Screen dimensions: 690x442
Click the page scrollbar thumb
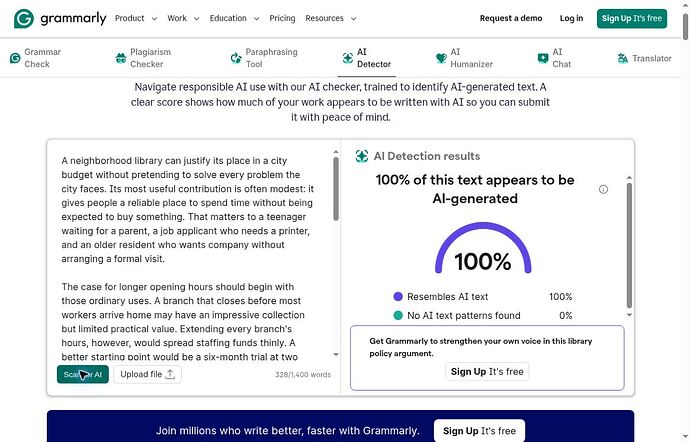[x=686, y=26]
